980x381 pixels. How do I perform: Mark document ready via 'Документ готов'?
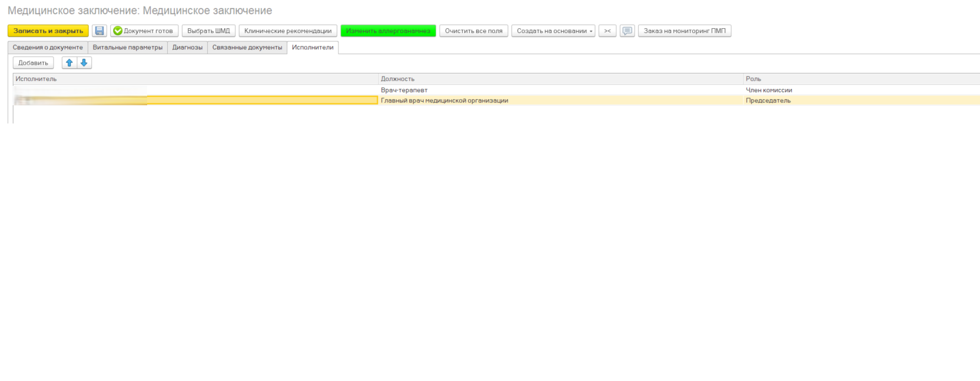[x=144, y=31]
